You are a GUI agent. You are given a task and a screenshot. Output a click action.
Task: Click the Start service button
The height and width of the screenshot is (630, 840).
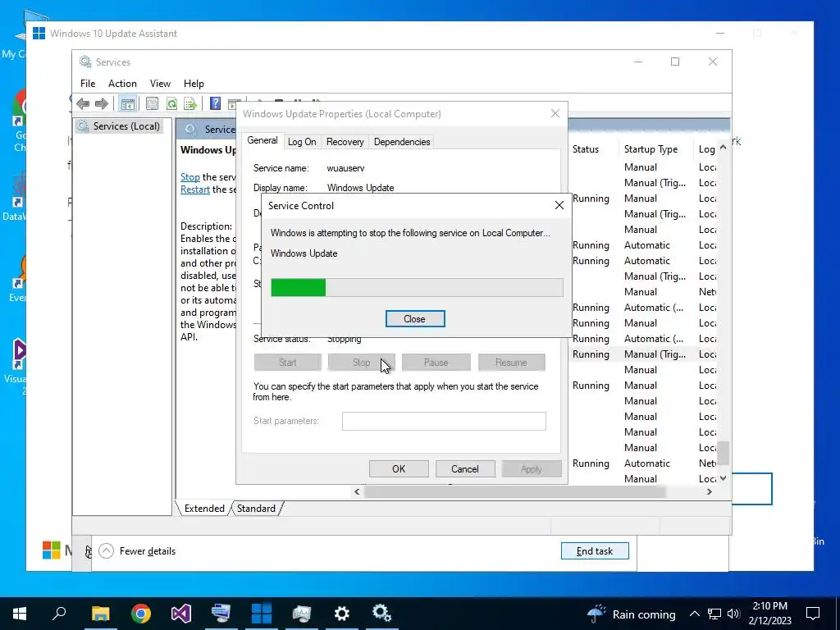pos(288,363)
